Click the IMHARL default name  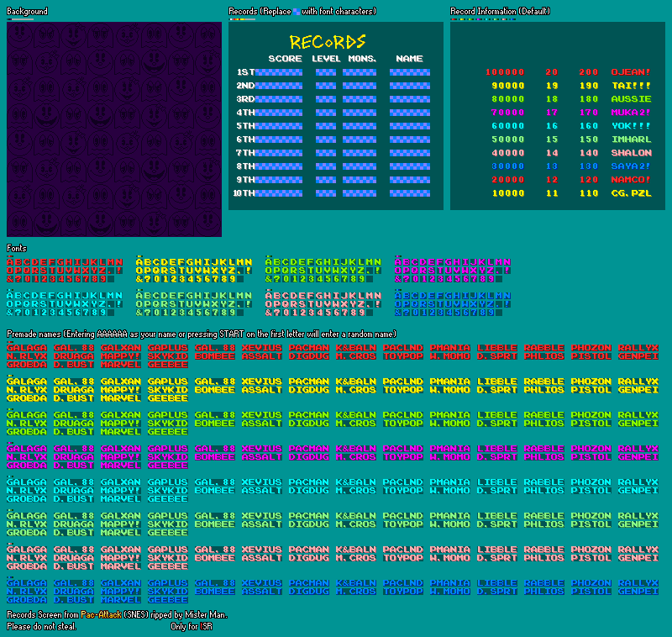pos(631,140)
